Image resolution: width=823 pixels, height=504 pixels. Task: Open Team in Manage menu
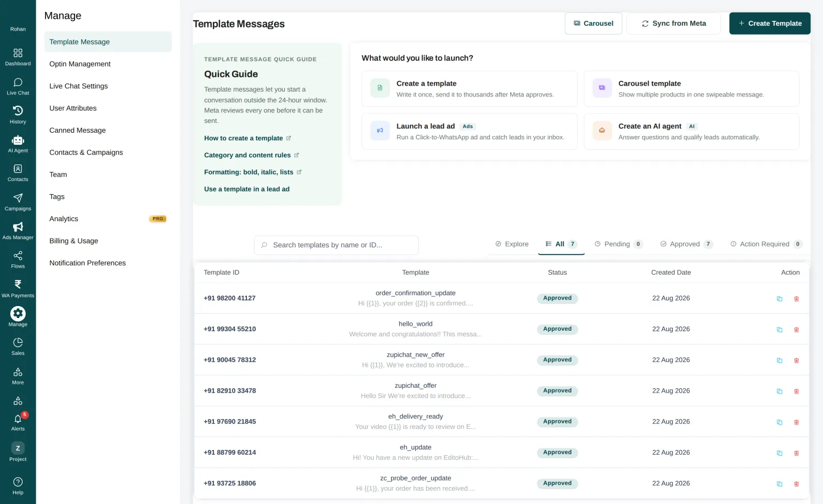tap(108, 174)
